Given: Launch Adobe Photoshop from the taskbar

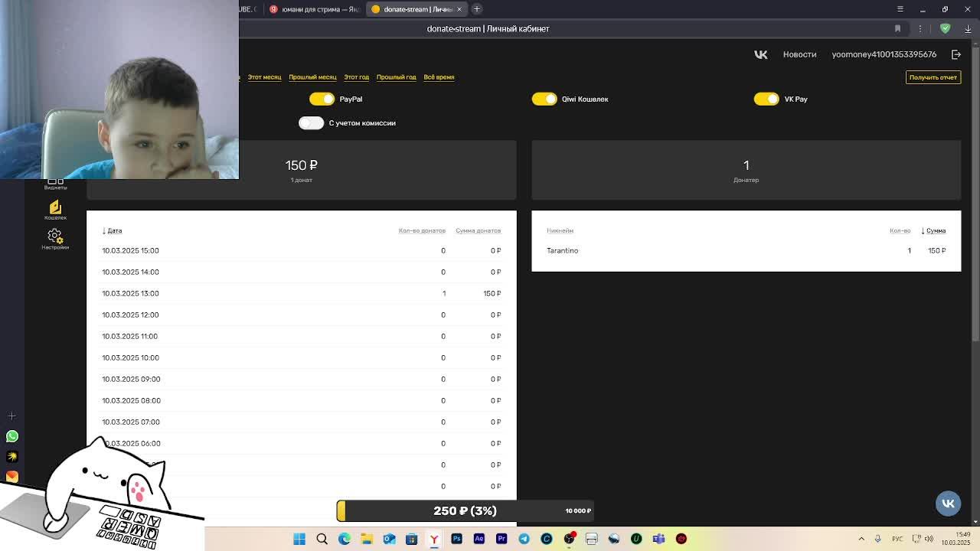Looking at the screenshot, I should coord(456,539).
